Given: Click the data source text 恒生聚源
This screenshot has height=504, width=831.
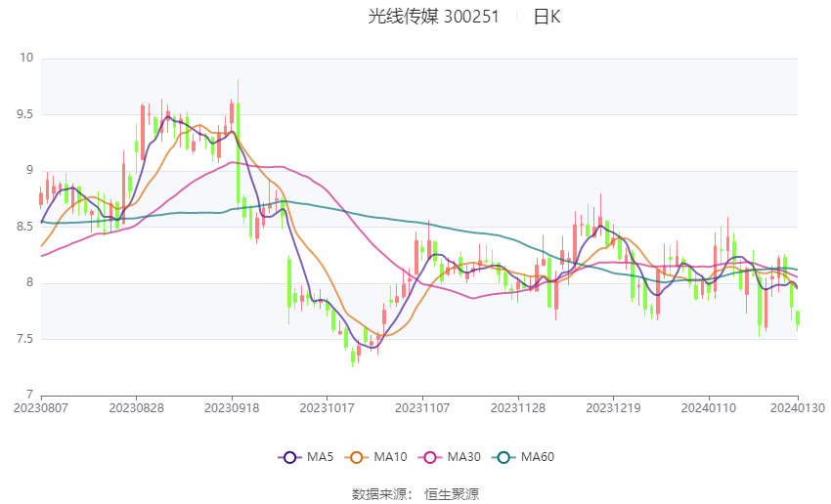Looking at the screenshot, I should point(452,494).
